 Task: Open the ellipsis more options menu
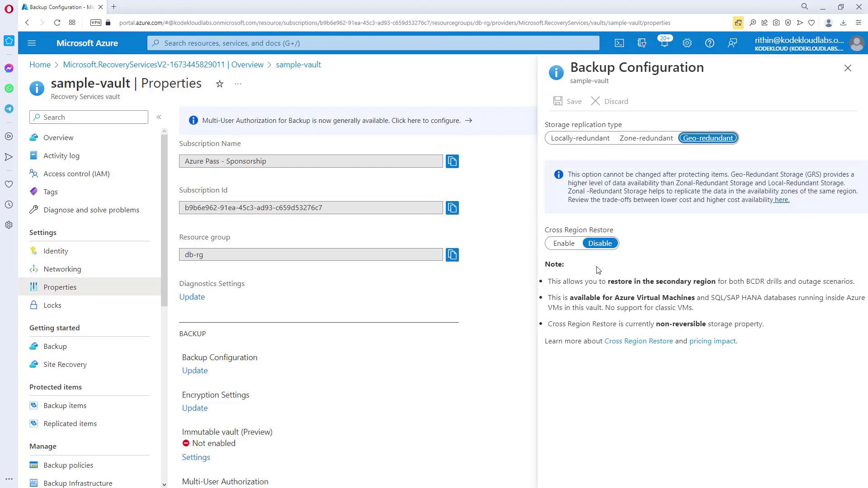[238, 84]
